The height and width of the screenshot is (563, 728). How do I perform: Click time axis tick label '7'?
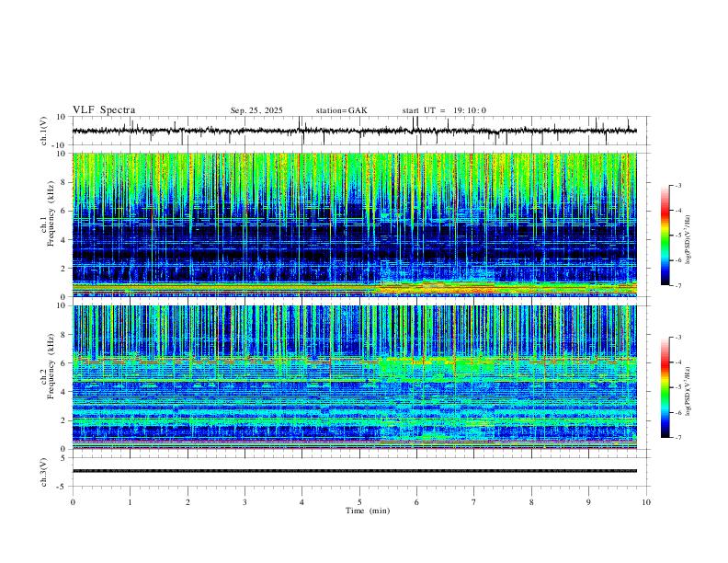tap(474, 502)
